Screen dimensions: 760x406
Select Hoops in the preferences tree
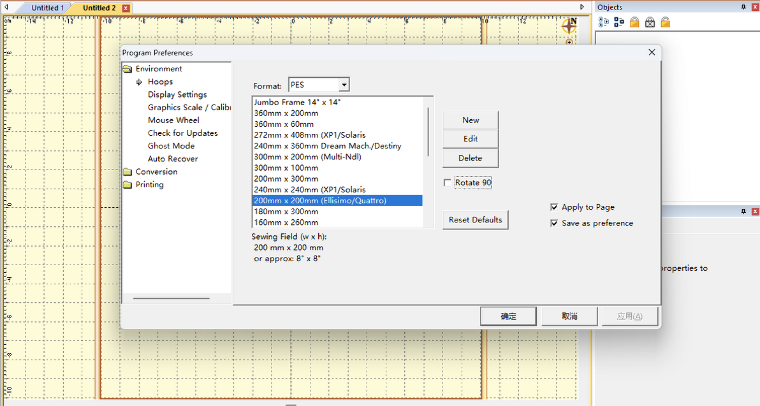(160, 82)
